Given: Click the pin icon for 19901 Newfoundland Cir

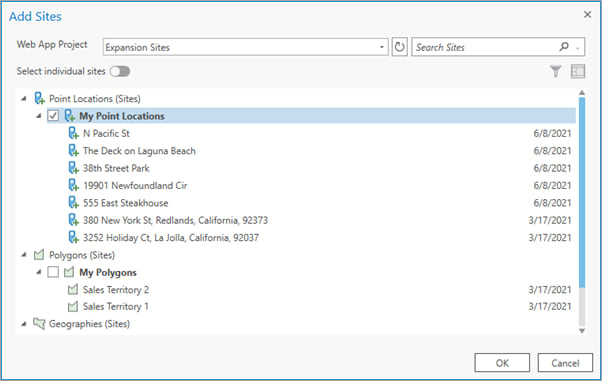Looking at the screenshot, I should [x=73, y=186].
